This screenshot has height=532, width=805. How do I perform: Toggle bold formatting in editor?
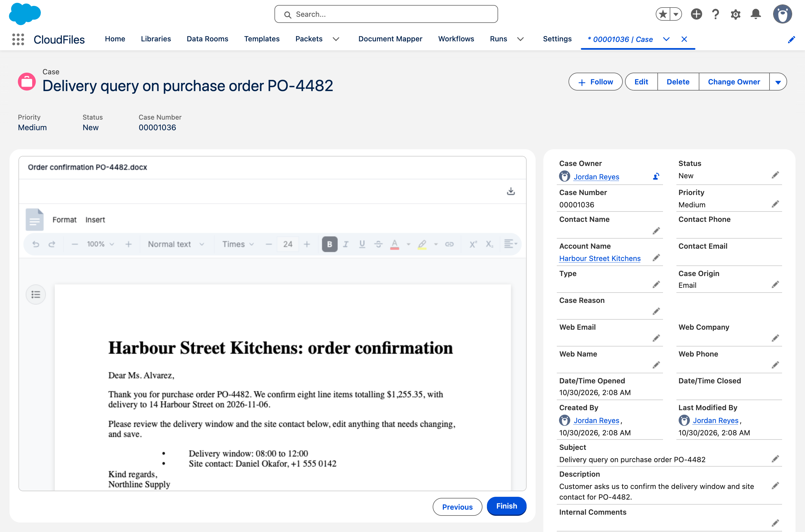click(x=330, y=244)
